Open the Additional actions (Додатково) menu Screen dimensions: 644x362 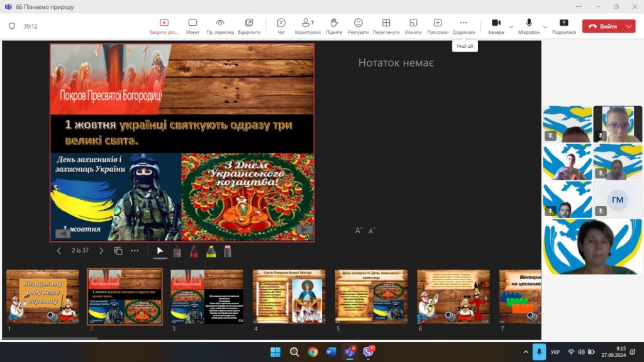coord(464,26)
